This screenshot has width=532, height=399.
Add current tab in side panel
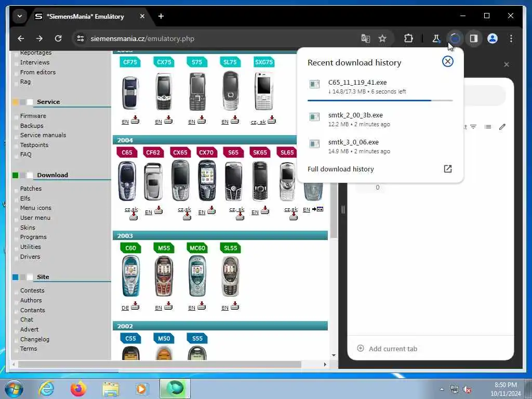pyautogui.click(x=387, y=349)
